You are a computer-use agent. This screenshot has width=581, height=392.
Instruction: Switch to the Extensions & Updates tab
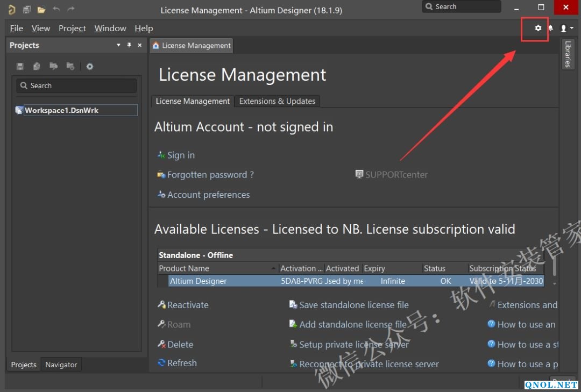click(x=277, y=101)
